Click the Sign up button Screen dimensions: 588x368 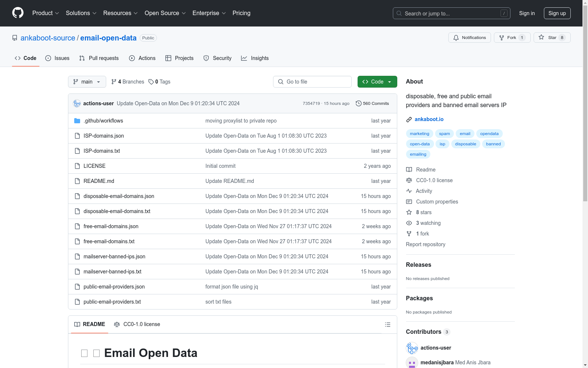(x=557, y=13)
